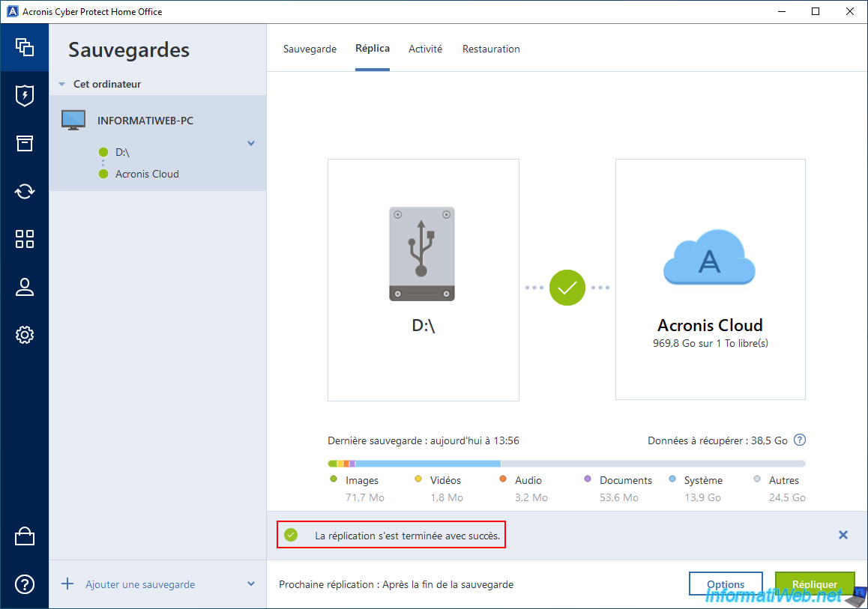Viewport: 868px width, 609px height.
Task: Open the Account person icon in sidebar
Action: coord(24,287)
